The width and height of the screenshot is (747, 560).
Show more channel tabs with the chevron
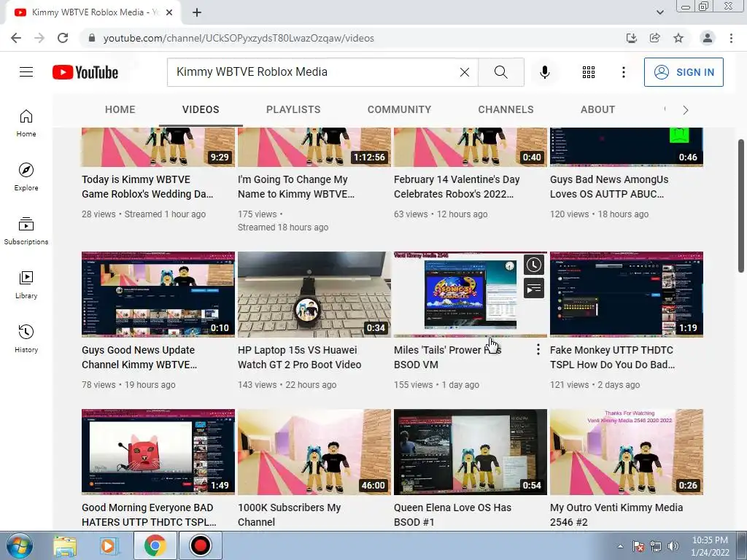pos(686,110)
